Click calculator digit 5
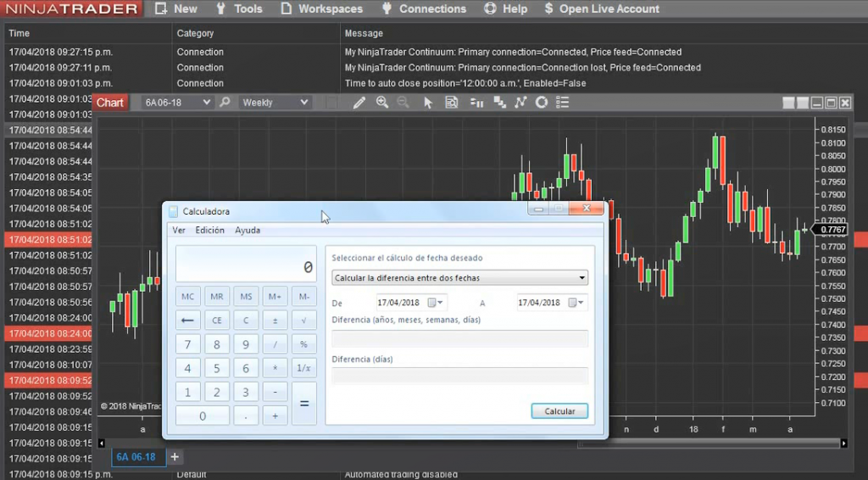This screenshot has width=868, height=480. point(217,368)
